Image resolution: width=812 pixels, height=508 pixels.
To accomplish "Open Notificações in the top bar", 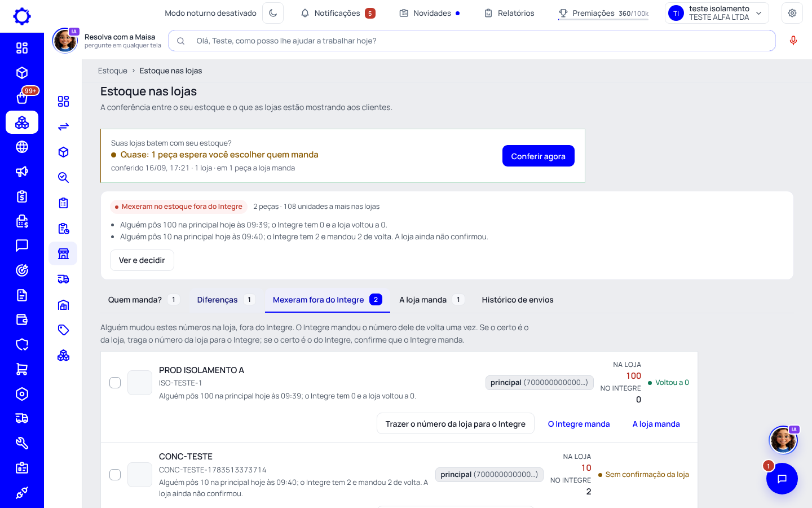I will tap(338, 13).
